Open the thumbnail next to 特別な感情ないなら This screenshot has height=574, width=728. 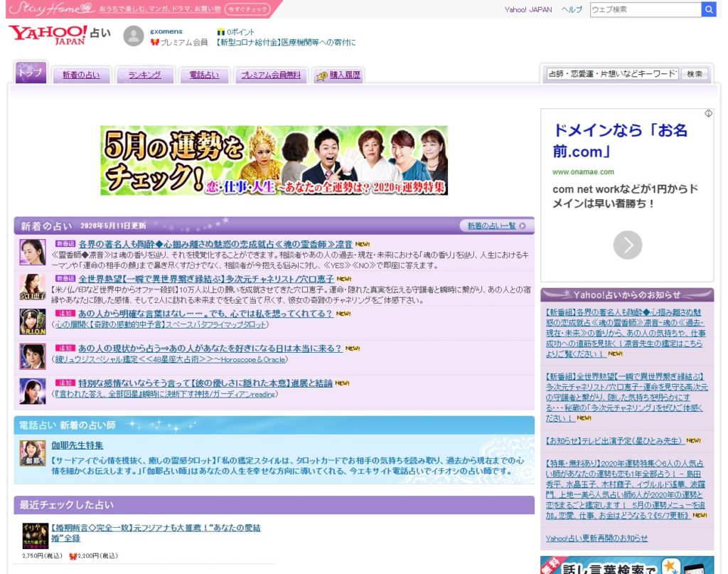33,391
